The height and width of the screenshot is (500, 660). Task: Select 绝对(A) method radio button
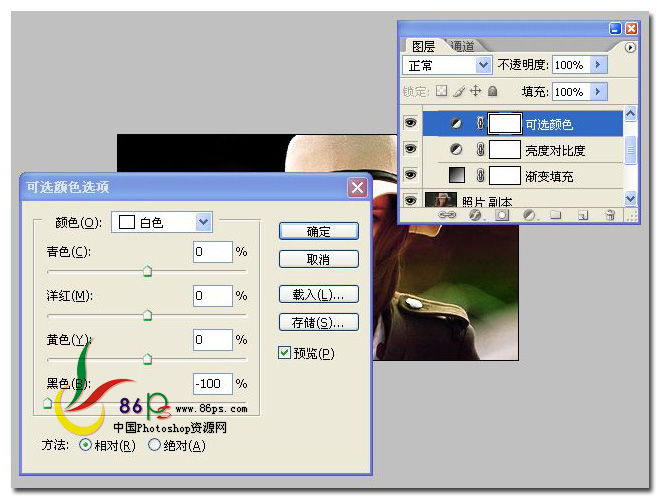[x=154, y=445]
